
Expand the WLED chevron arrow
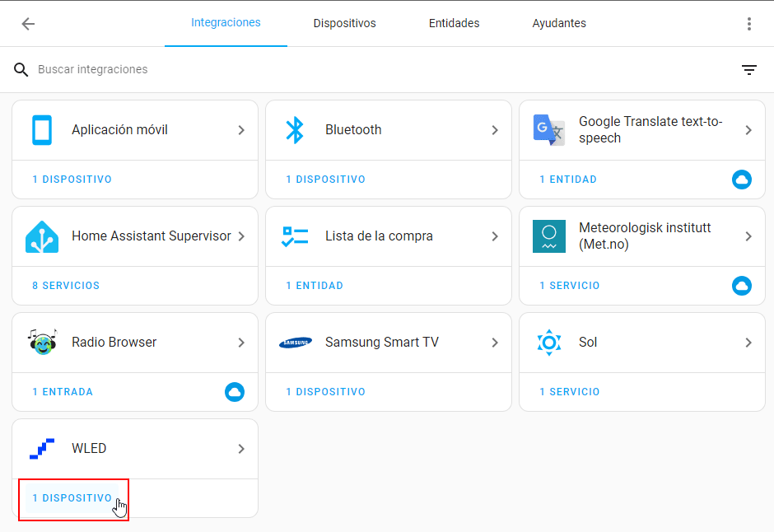(241, 449)
